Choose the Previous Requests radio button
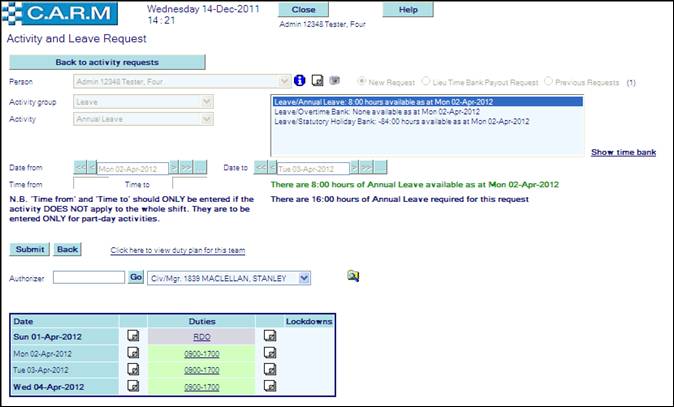Viewport: 674px width, 407px height. click(548, 80)
